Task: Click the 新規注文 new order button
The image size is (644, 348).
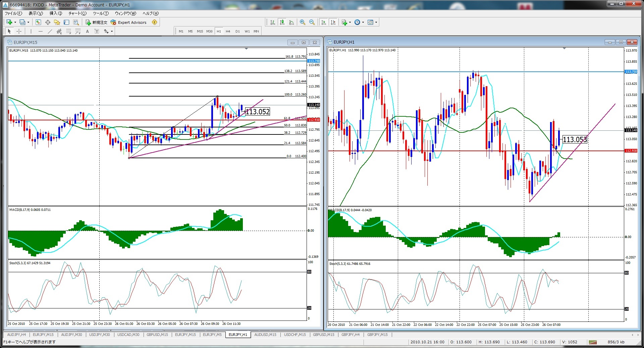Action: click(96, 22)
